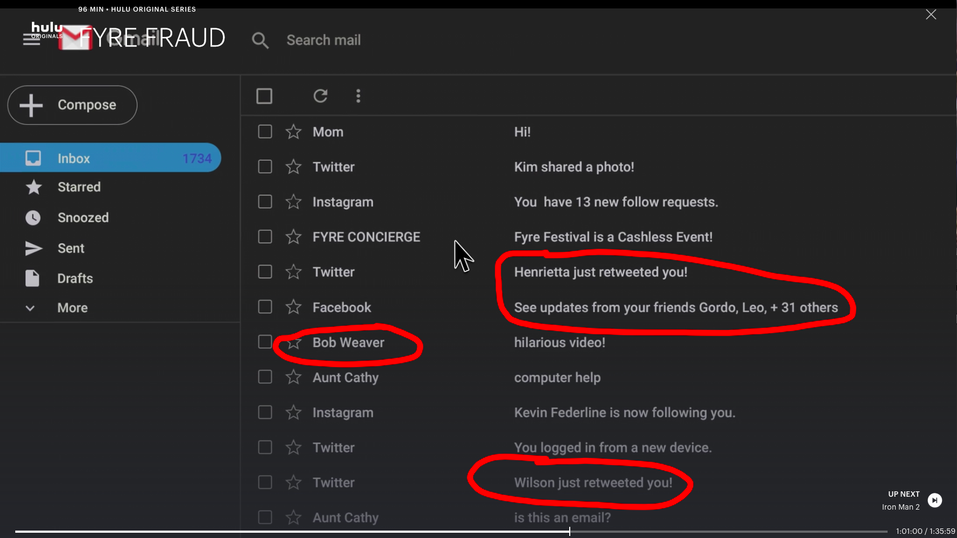Open the Inbox folder

click(x=110, y=158)
